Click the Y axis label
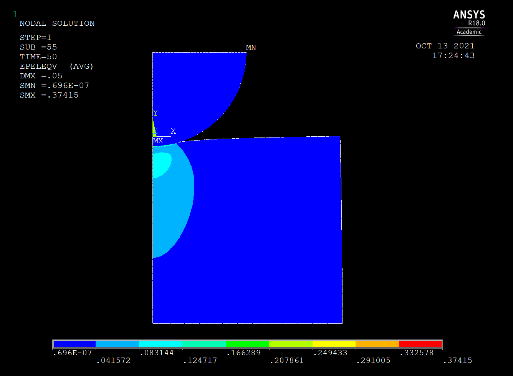The width and height of the screenshot is (513, 376). 155,114
